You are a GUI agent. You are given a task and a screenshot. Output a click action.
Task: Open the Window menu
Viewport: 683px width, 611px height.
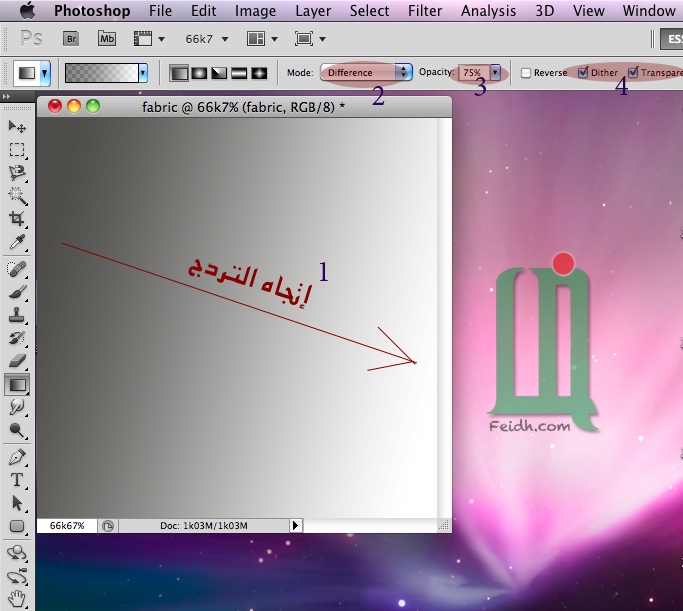coord(649,10)
